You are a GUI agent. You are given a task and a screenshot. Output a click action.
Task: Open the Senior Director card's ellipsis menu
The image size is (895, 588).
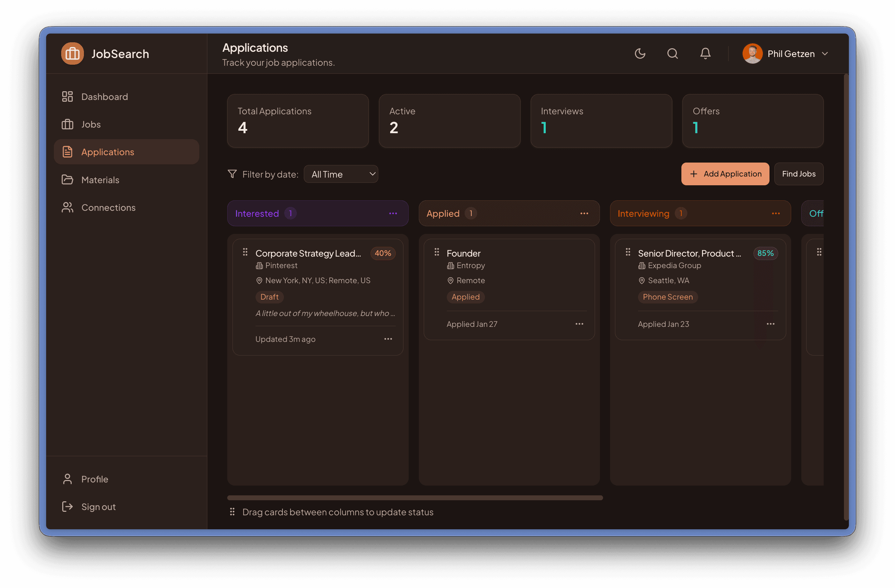(771, 324)
